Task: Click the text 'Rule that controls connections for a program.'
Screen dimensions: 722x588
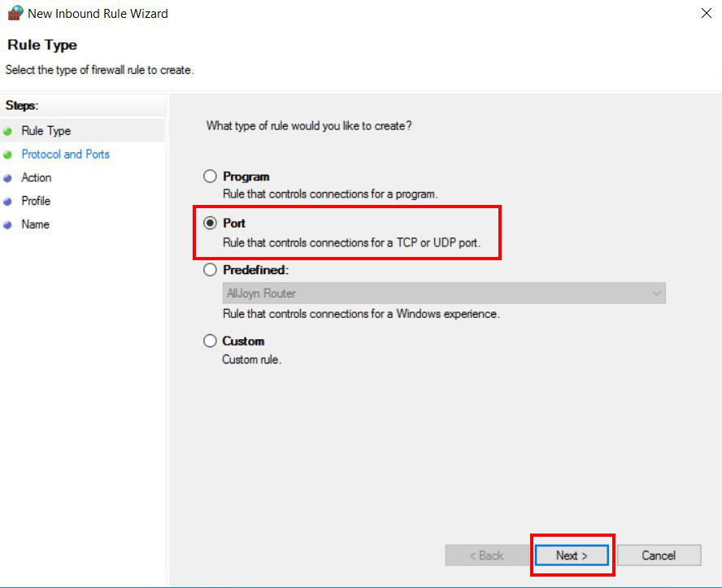Action: point(330,194)
